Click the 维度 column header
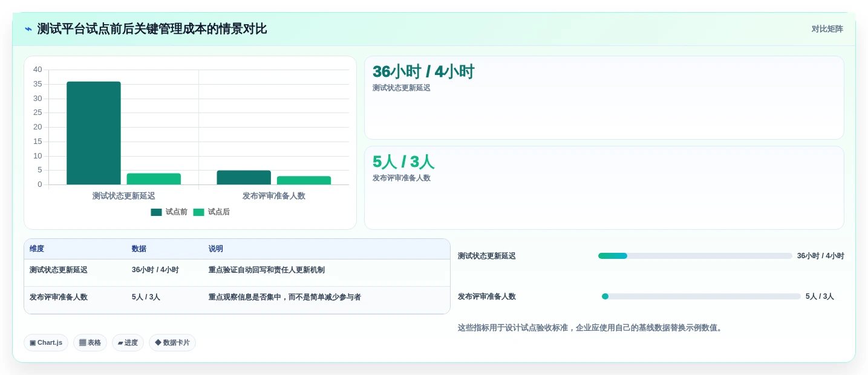868x375 pixels. pyautogui.click(x=37, y=249)
